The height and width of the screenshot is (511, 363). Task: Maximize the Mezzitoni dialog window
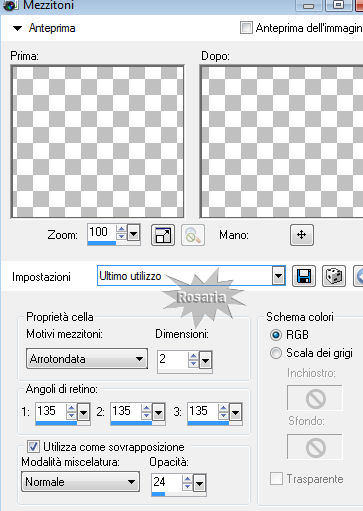pyautogui.click(x=338, y=5)
